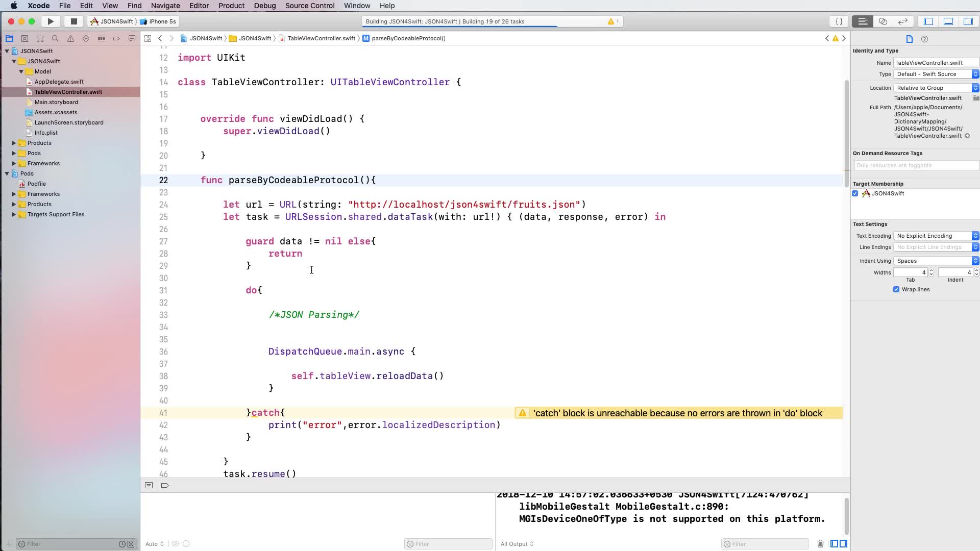Screen dimensions: 980x551
Task: Collapse the root JSON4Swift project
Action: click(7, 51)
